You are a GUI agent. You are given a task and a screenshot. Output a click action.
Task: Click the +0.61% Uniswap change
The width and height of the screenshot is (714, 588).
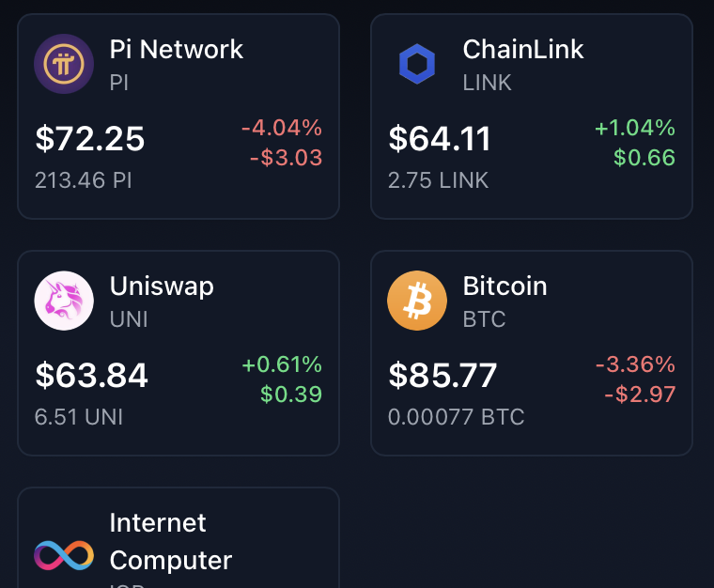(282, 364)
